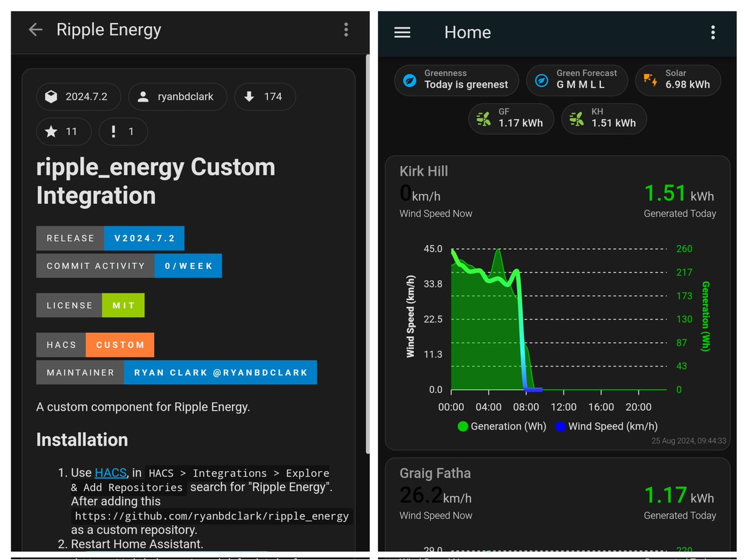The image size is (746, 560).
Task: Click the github.com/ryanbdclark/ripple_energy URL text
Action: click(212, 516)
